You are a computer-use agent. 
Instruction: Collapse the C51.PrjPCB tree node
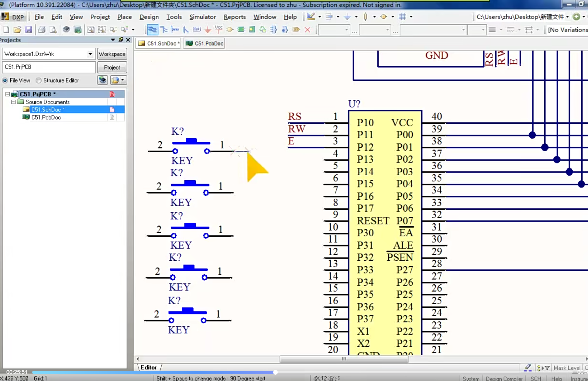point(8,94)
